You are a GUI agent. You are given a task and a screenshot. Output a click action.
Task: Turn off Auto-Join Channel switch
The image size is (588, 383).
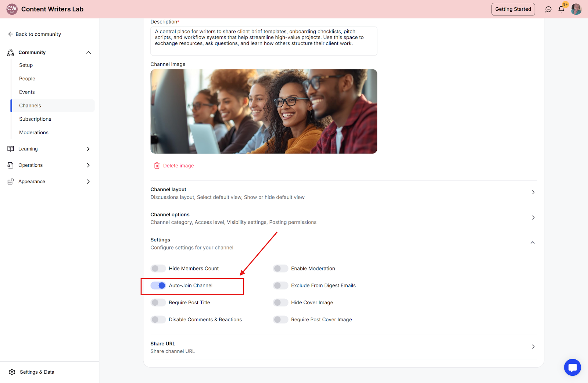coord(158,286)
